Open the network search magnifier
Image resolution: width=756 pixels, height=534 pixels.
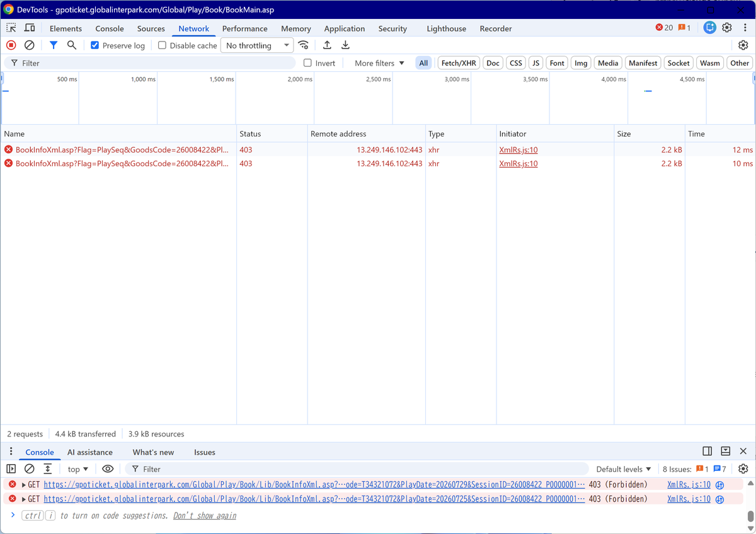click(72, 45)
